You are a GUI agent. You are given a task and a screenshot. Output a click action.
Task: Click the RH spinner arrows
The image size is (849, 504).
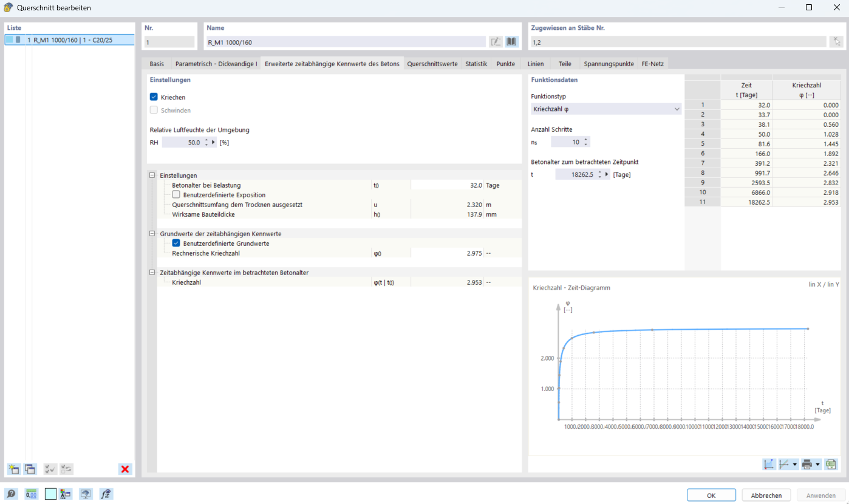[206, 143]
